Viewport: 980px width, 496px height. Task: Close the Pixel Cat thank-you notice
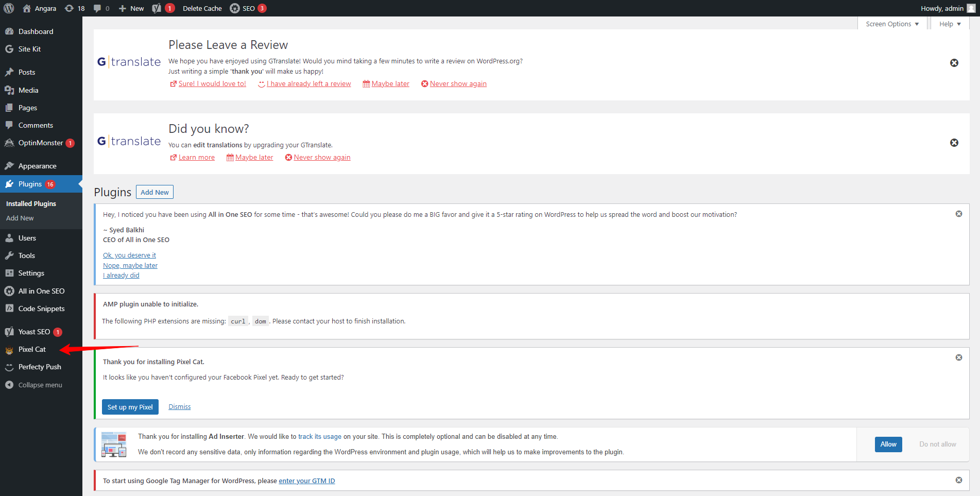tap(959, 357)
